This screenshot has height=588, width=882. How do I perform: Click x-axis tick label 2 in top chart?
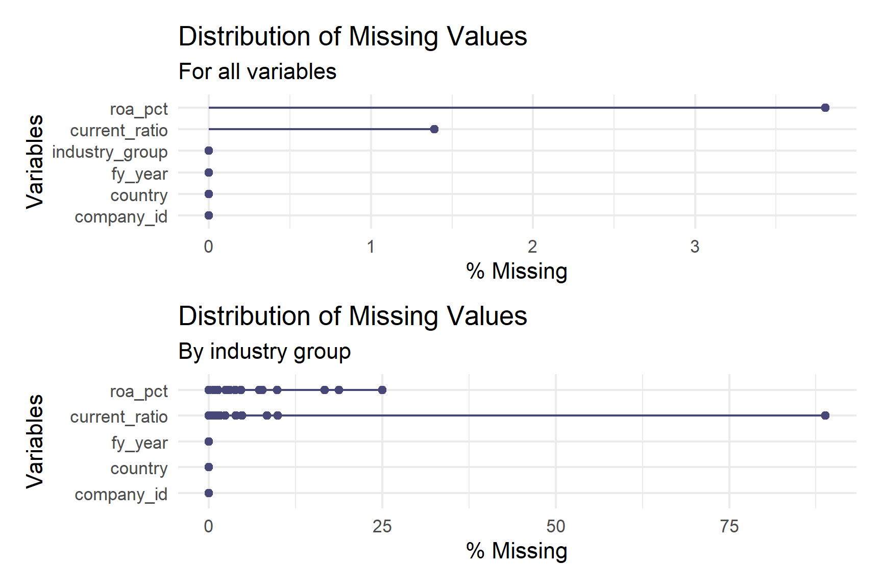tap(532, 247)
